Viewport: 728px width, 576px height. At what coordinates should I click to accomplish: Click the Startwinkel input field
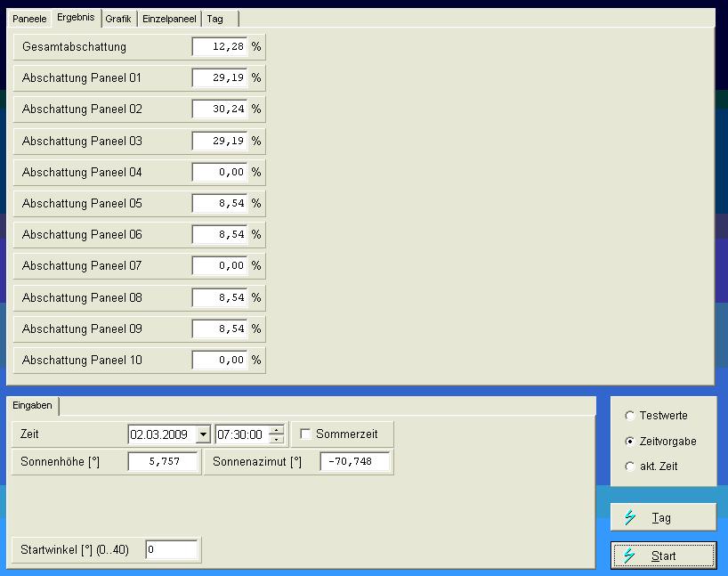coord(172,550)
